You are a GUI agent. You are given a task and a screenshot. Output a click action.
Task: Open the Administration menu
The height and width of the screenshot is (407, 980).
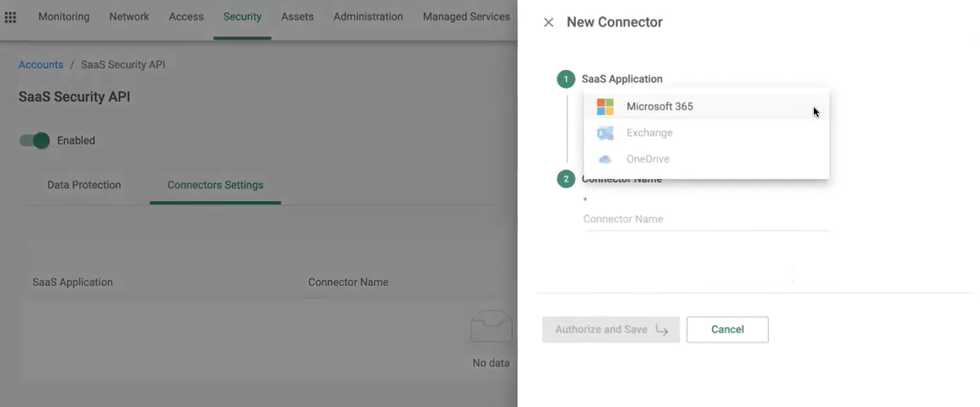point(368,16)
